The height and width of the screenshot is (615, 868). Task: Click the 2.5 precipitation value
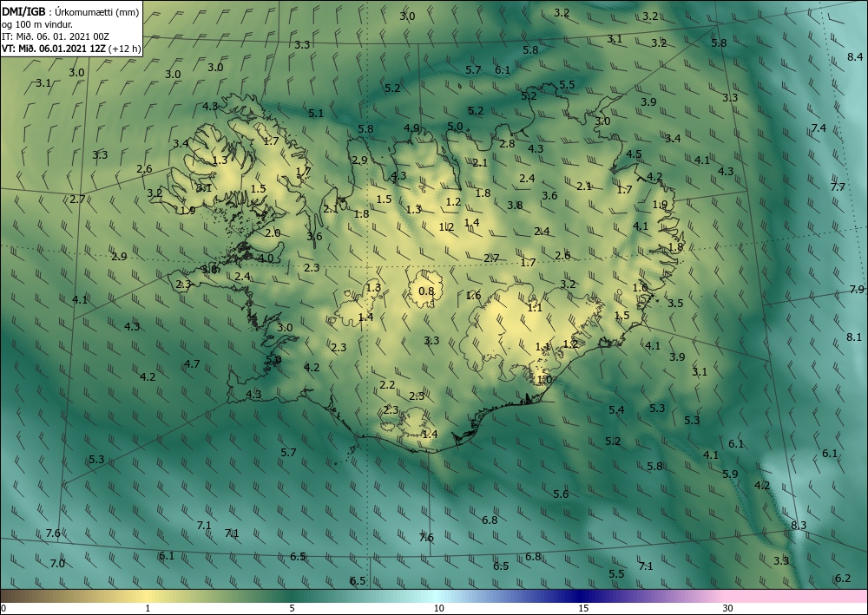(417, 396)
